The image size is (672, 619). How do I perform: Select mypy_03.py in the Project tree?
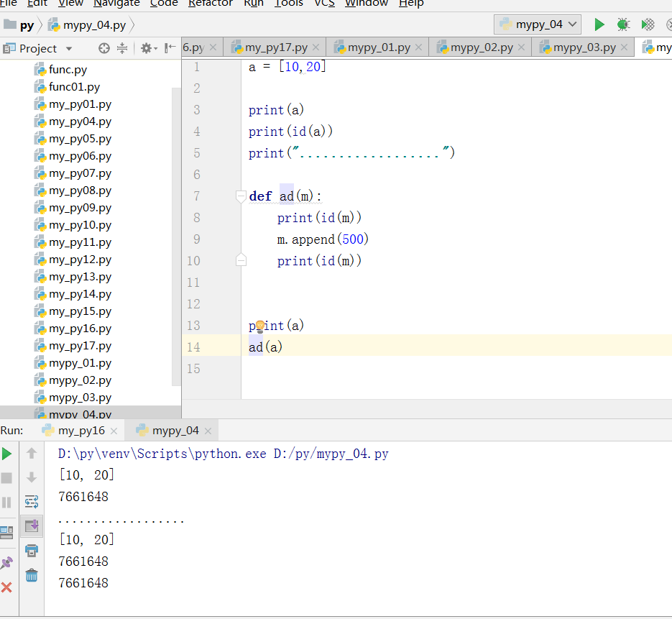tap(80, 398)
